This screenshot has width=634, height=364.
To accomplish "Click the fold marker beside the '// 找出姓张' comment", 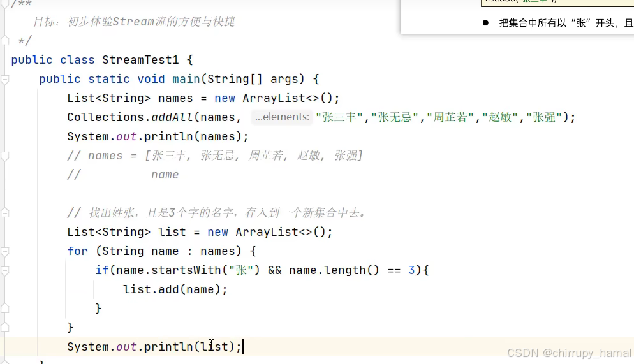I will tap(5, 213).
